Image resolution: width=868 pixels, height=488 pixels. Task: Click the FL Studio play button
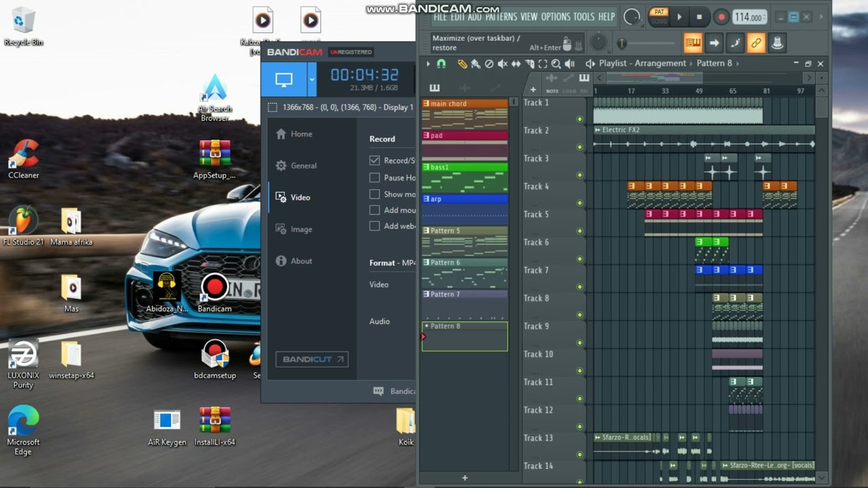(679, 17)
